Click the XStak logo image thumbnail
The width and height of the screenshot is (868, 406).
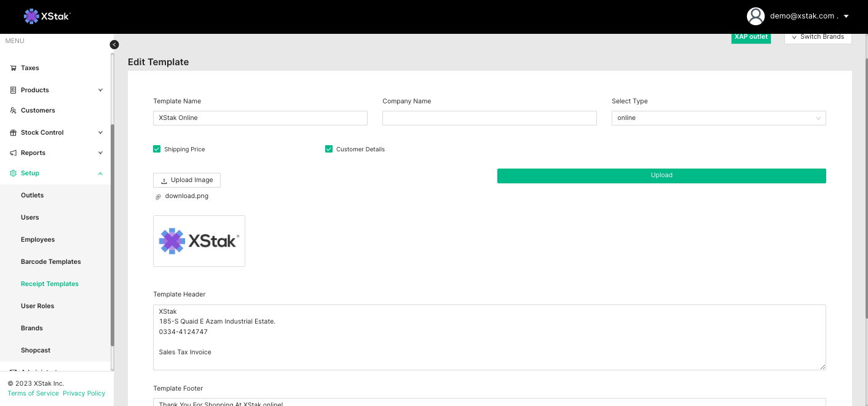(x=199, y=241)
